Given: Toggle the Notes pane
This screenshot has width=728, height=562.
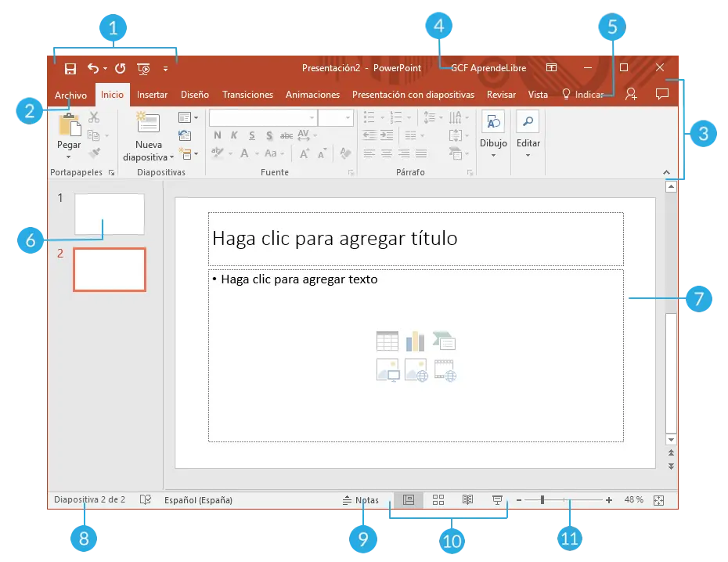Looking at the screenshot, I should point(361,499).
